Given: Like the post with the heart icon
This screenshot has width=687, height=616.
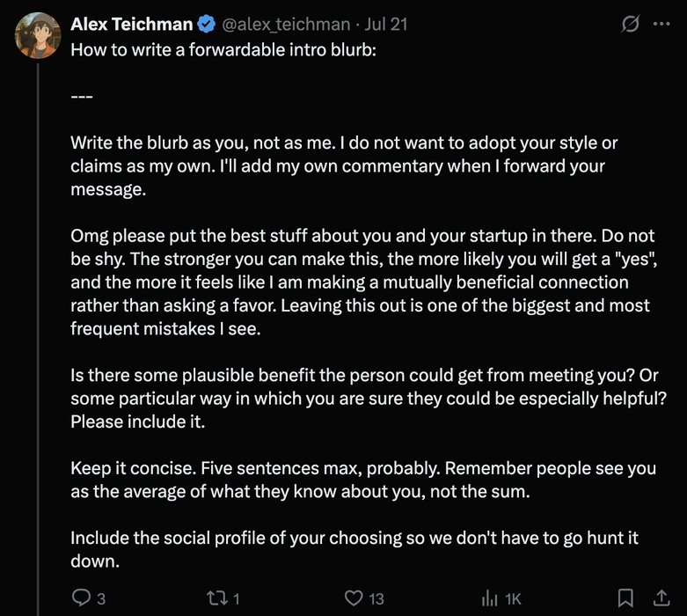Looking at the screenshot, I should [354, 598].
